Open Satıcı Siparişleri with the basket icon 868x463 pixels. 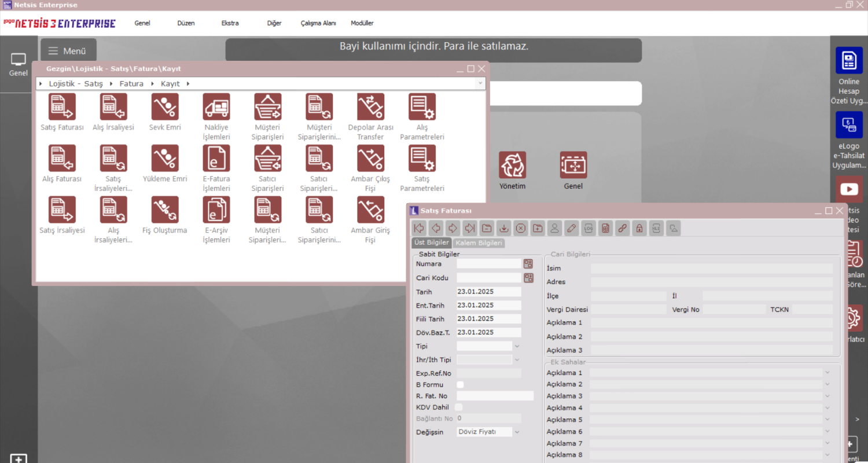(x=268, y=158)
